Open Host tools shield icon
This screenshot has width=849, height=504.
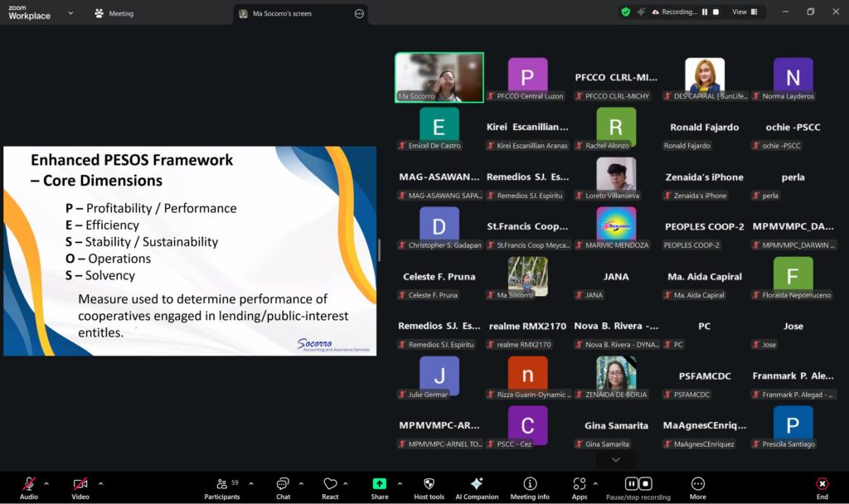[x=429, y=485]
